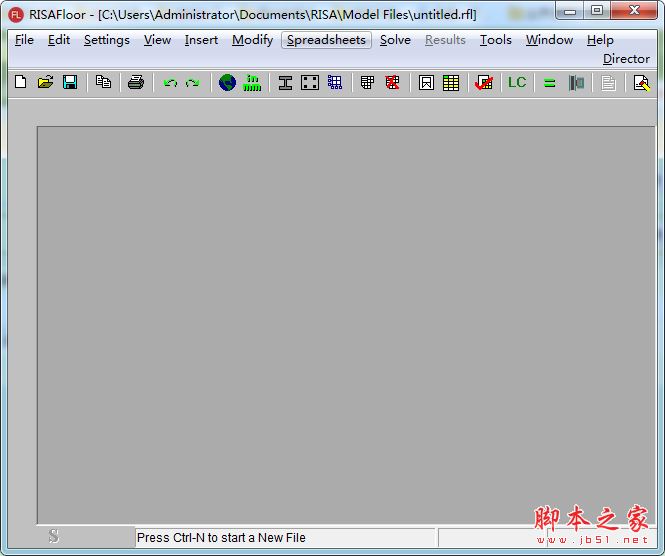Open the Spreadsheets menu
The image size is (665, 556).
[326, 40]
